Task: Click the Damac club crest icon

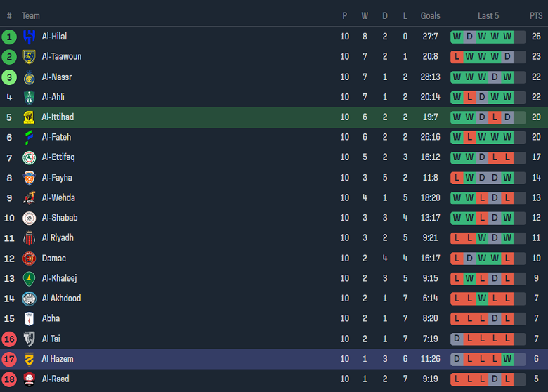Action: pyautogui.click(x=29, y=259)
